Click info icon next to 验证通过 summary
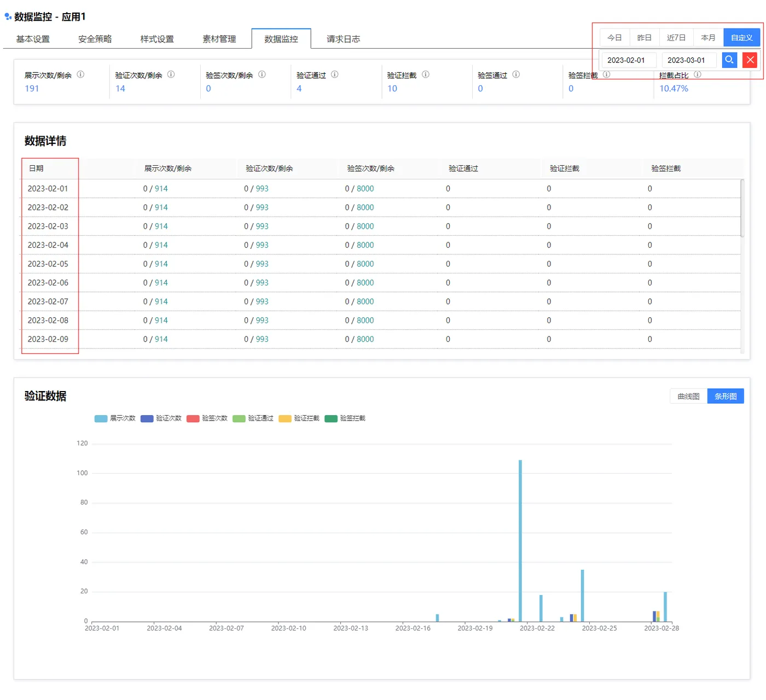The image size is (766, 700). (x=335, y=74)
